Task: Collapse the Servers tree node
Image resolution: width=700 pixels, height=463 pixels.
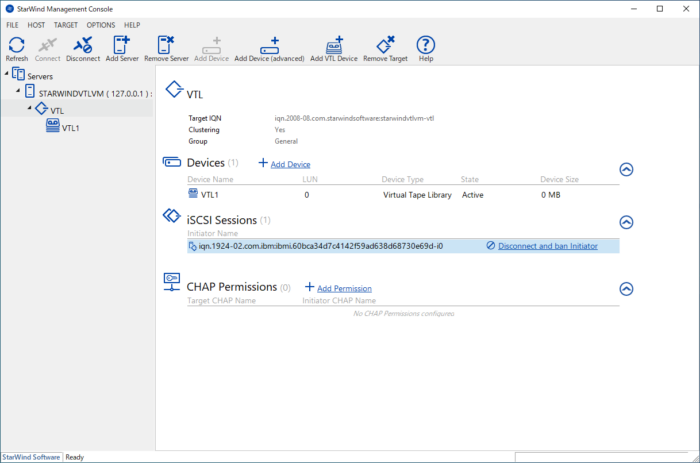Action: click(x=7, y=73)
